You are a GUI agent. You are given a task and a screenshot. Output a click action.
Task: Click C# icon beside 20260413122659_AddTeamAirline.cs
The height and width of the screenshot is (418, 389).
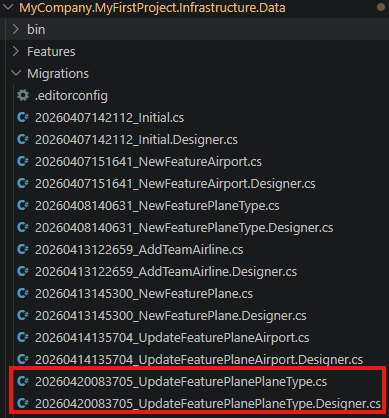pyautogui.click(x=23, y=250)
